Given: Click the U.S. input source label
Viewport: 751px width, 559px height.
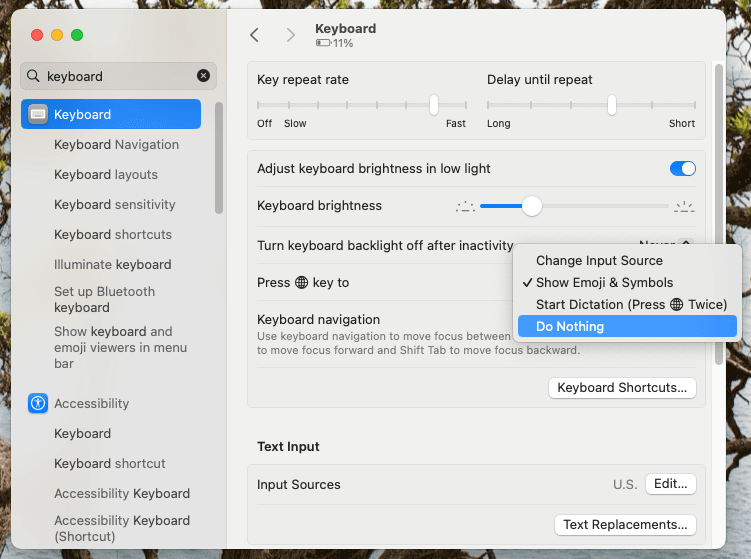Looking at the screenshot, I should coord(625,484).
